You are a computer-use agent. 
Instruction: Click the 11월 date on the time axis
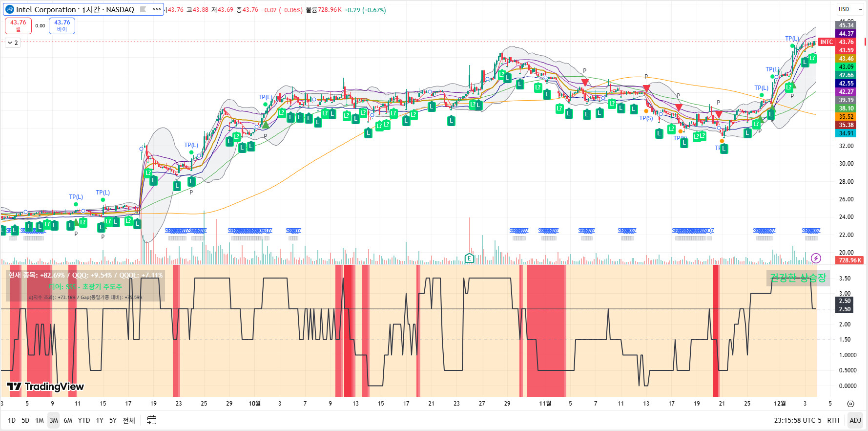[545, 404]
